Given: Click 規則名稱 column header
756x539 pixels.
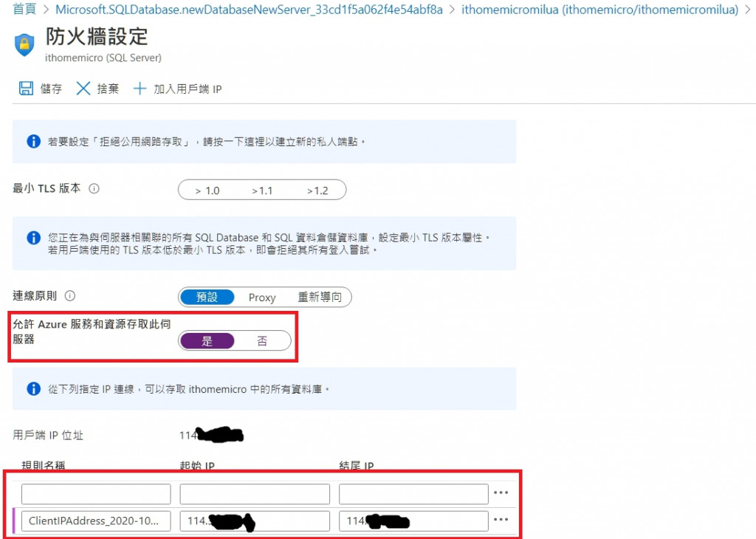Looking at the screenshot, I should [x=44, y=465].
